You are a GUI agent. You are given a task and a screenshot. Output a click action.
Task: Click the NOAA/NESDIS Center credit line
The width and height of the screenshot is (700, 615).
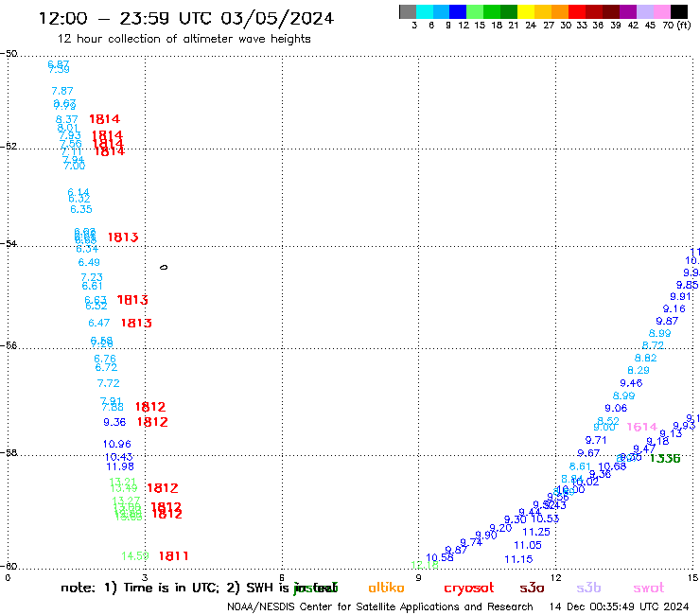380,607
